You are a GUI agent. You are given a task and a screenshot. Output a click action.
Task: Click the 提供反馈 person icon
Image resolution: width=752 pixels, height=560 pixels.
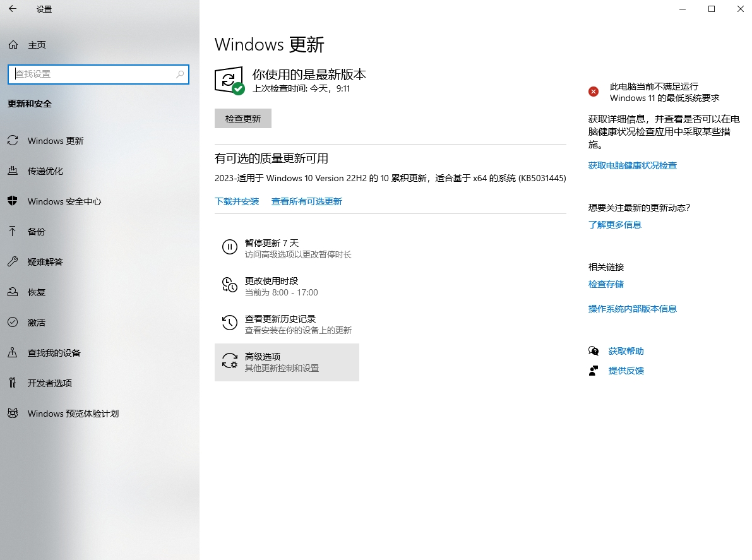pos(594,370)
